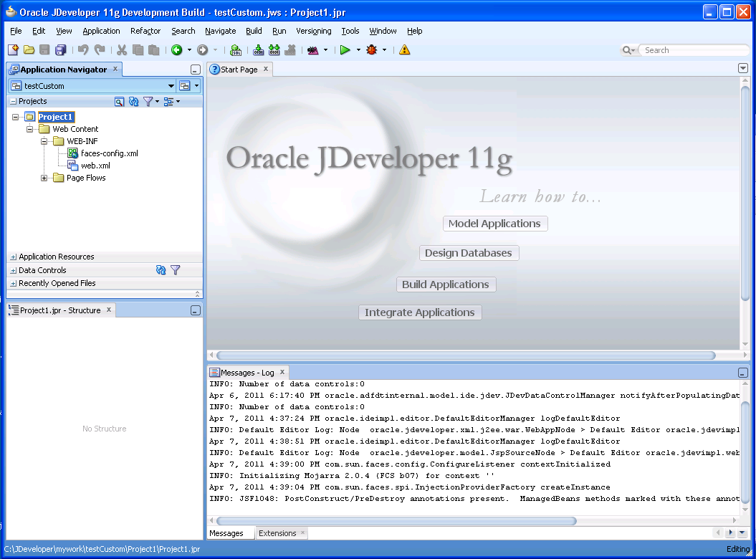Minimize the Application Navigator panel

195,70
